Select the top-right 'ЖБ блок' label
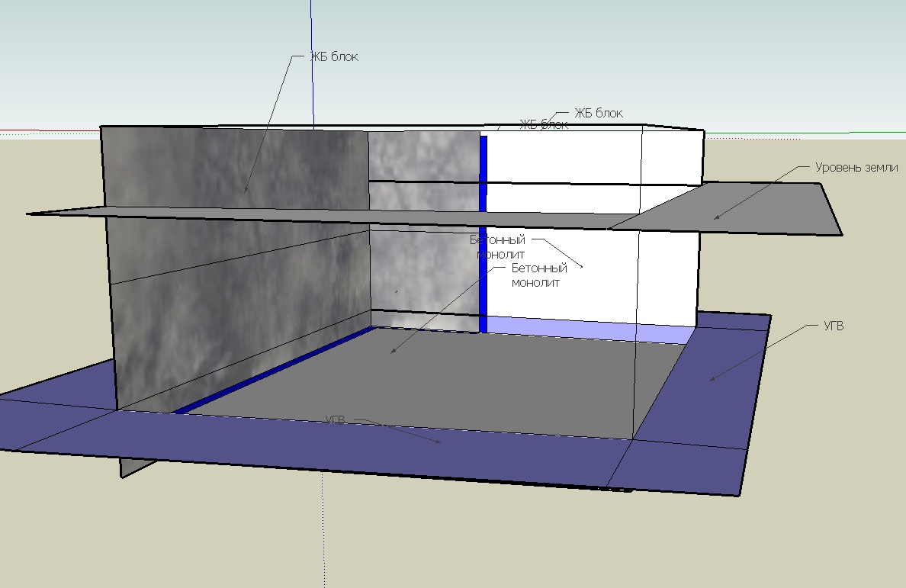The height and width of the screenshot is (588, 906). (599, 113)
